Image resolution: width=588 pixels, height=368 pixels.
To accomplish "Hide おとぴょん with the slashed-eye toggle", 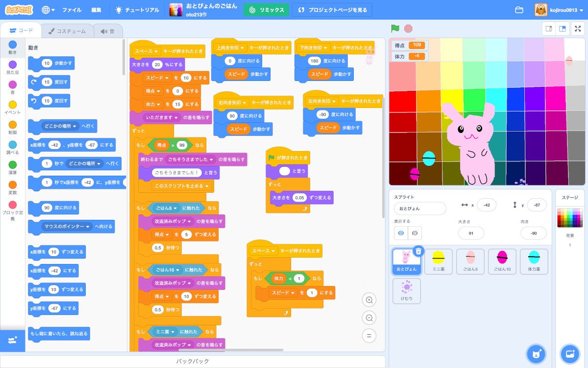I will (x=416, y=233).
